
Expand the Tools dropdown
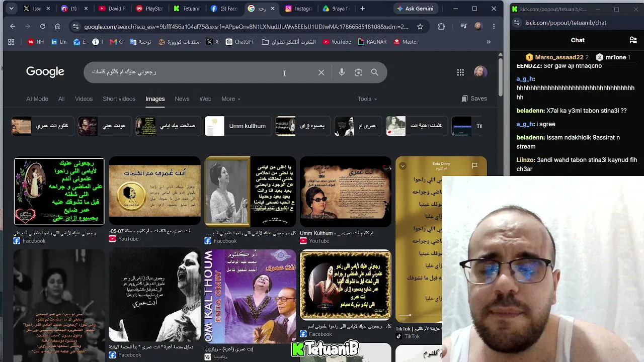point(367,99)
